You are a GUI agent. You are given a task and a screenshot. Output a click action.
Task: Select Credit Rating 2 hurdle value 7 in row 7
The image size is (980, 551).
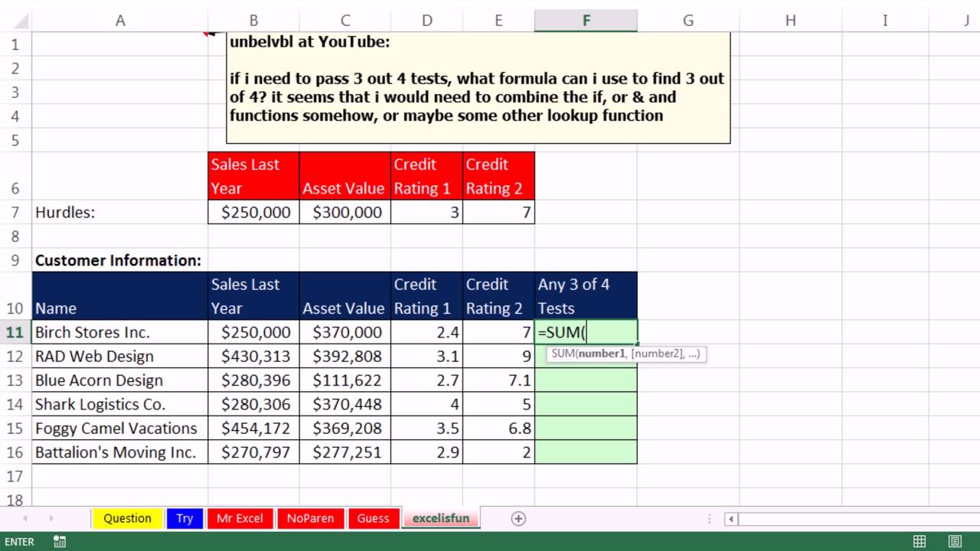498,212
